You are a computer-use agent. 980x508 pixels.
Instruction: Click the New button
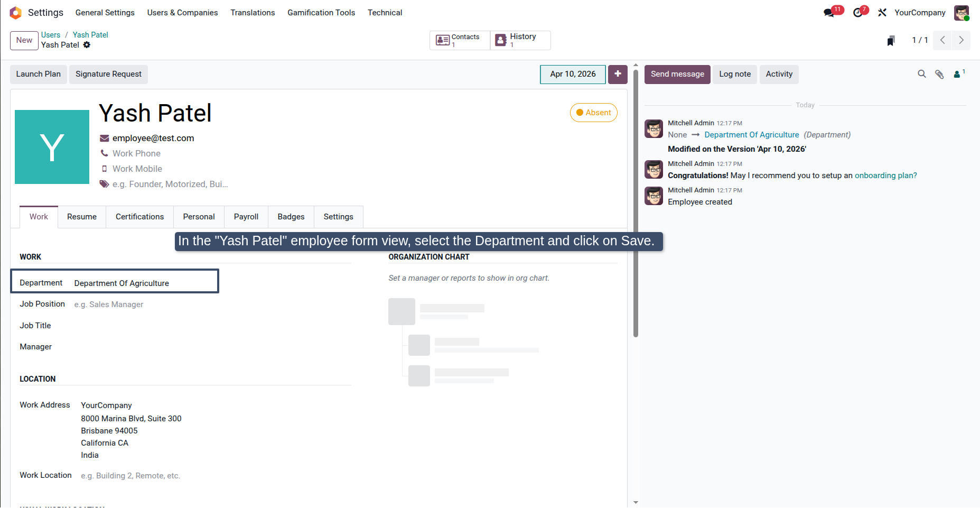coord(24,40)
